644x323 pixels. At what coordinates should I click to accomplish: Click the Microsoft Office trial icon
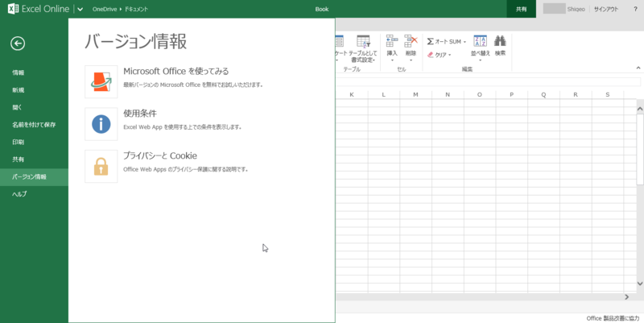pos(101,82)
